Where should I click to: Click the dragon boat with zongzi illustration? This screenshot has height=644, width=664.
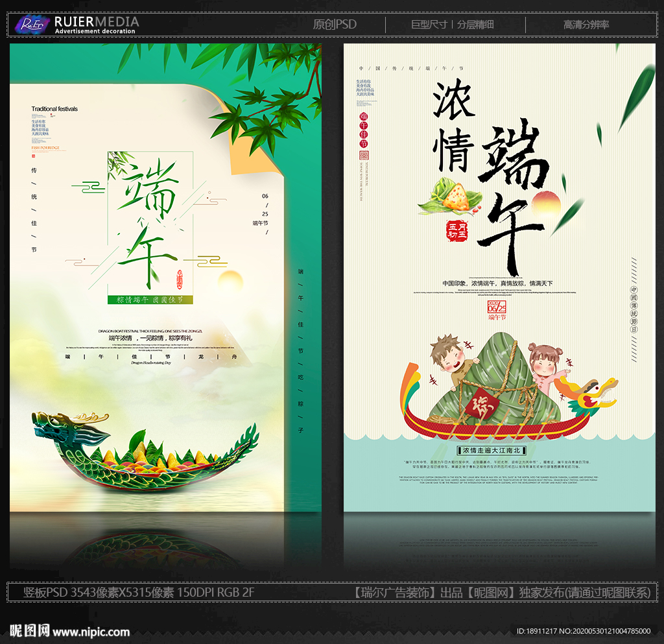click(x=145, y=453)
